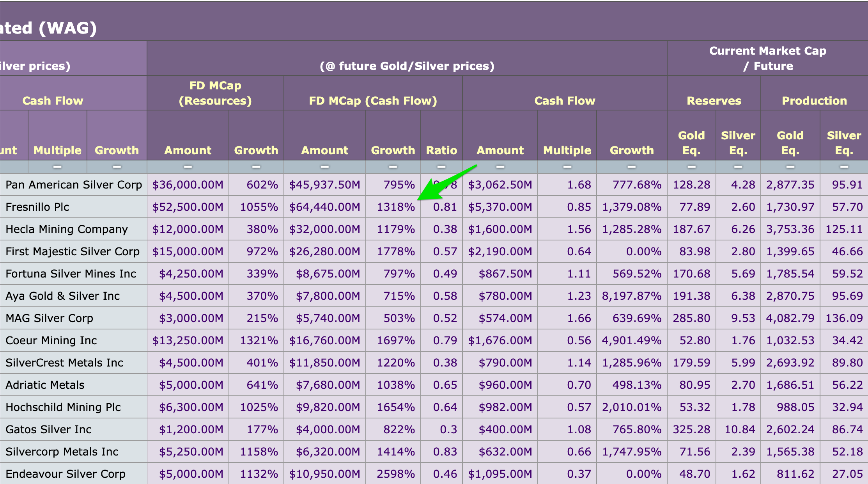Click the FD MCap (Cash Flow) header
The height and width of the screenshot is (484, 868).
(x=373, y=101)
